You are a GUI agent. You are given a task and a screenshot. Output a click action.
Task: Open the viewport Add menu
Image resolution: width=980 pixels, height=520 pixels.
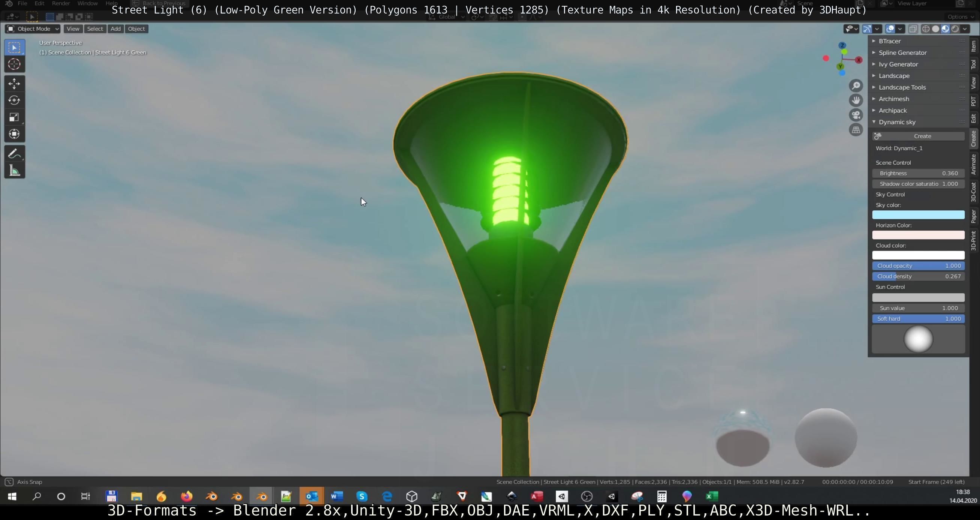pyautogui.click(x=116, y=29)
